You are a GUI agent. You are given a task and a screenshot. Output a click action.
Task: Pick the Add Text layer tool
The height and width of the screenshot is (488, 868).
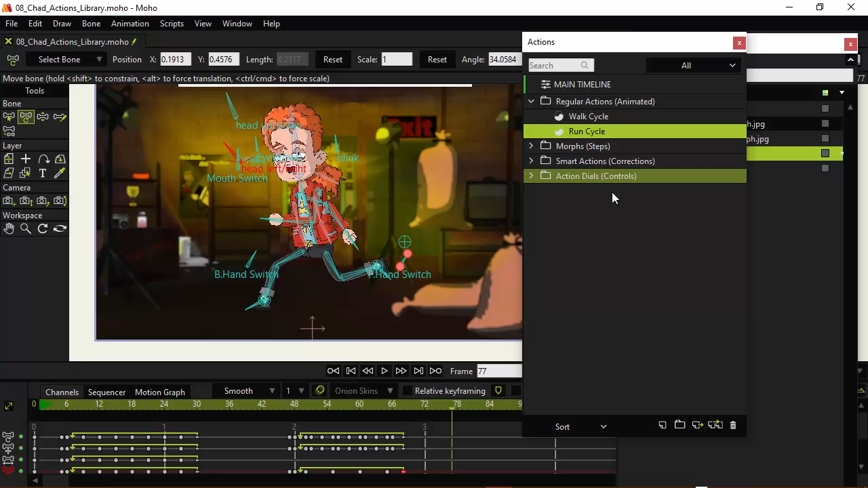[43, 174]
